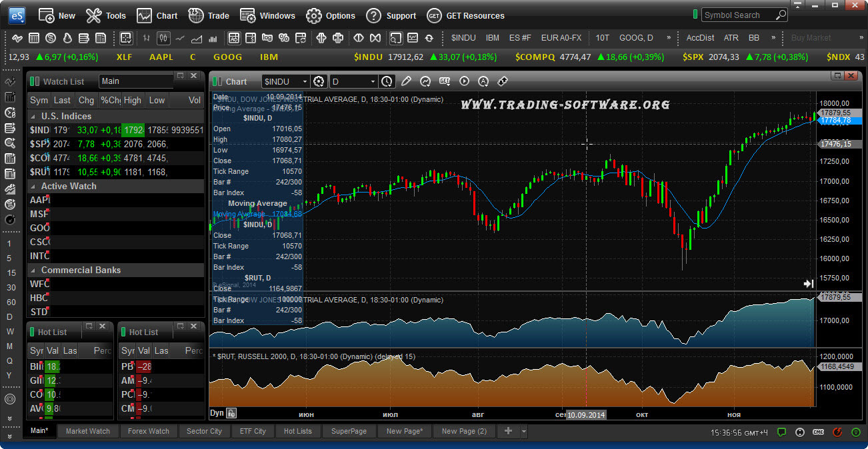Click the GOOG, D chart shortcut
Image resolution: width=868 pixels, height=449 pixels.
click(x=636, y=38)
